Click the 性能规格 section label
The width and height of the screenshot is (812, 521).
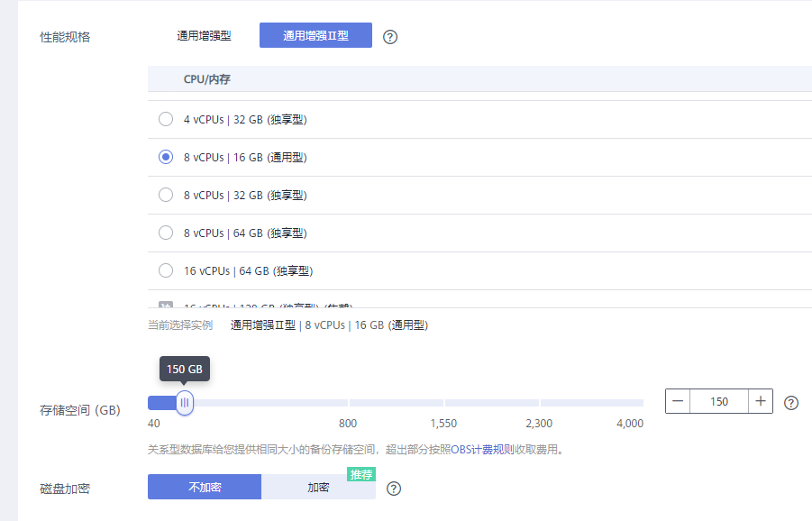pos(65,37)
